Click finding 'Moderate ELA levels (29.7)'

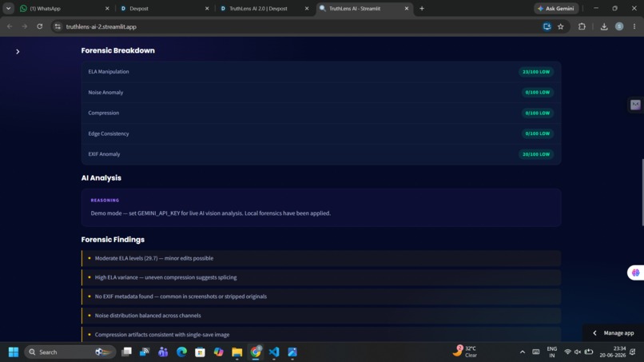point(320,258)
